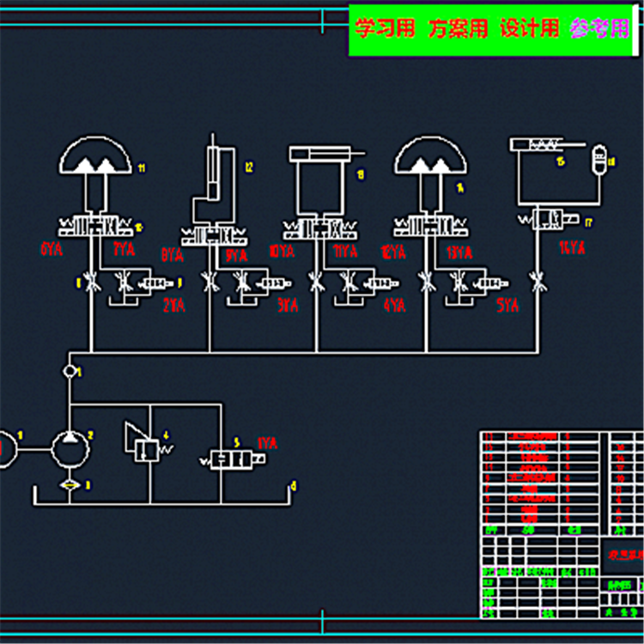
Task: Select the 4YA label
Action: tap(394, 305)
